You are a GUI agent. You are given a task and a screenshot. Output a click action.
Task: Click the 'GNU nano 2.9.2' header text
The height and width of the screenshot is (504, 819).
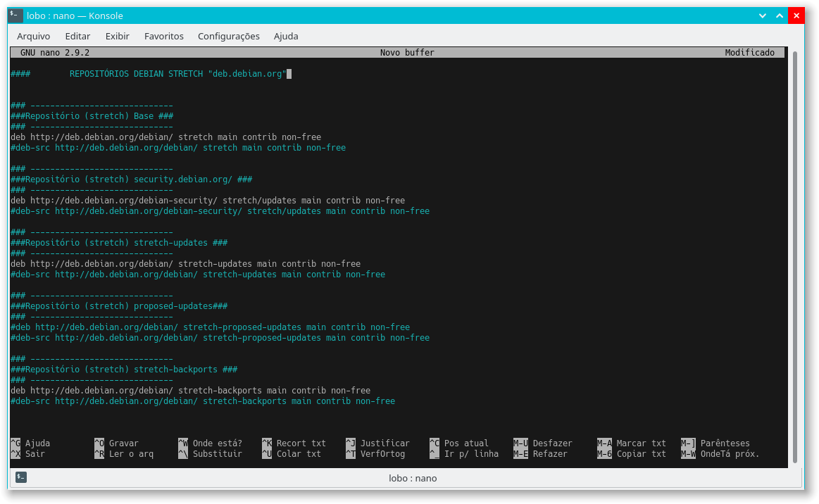(x=55, y=53)
